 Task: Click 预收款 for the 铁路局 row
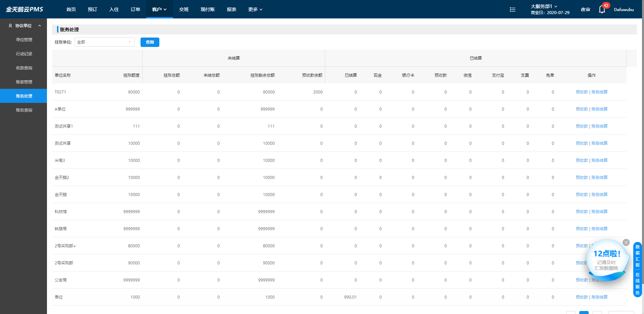tap(582, 229)
